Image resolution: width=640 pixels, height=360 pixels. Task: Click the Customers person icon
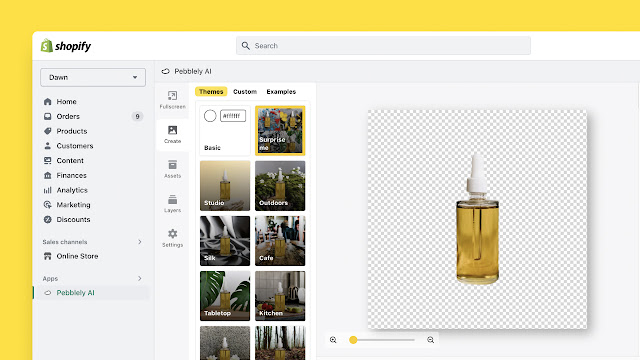click(x=48, y=146)
